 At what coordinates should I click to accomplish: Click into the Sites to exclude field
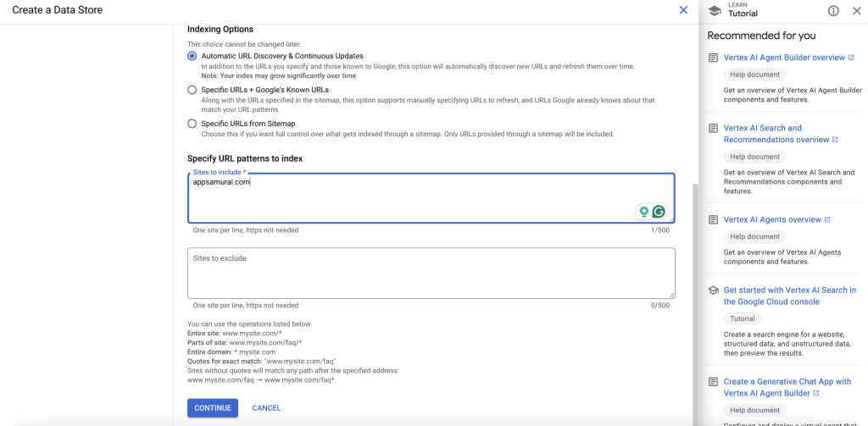[431, 273]
